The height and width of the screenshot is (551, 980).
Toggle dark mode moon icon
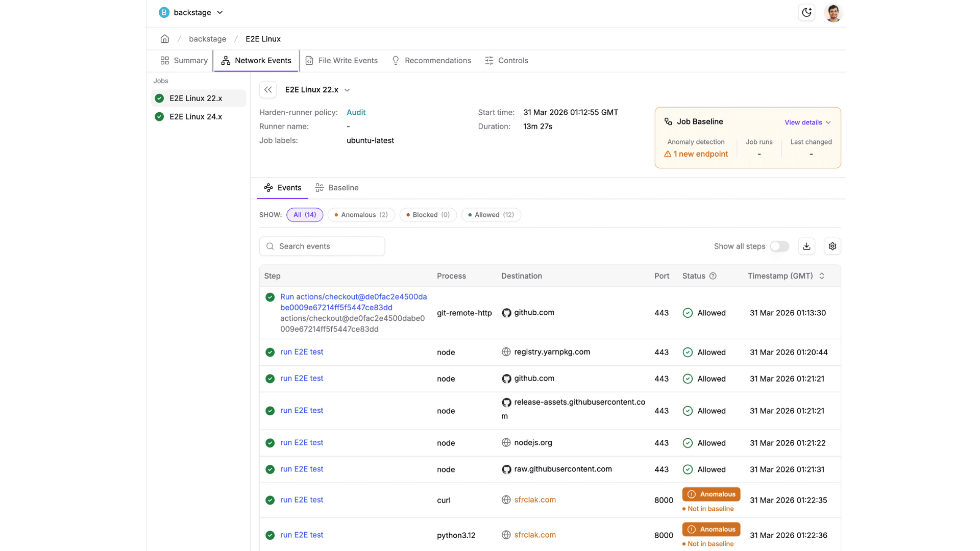tap(806, 12)
